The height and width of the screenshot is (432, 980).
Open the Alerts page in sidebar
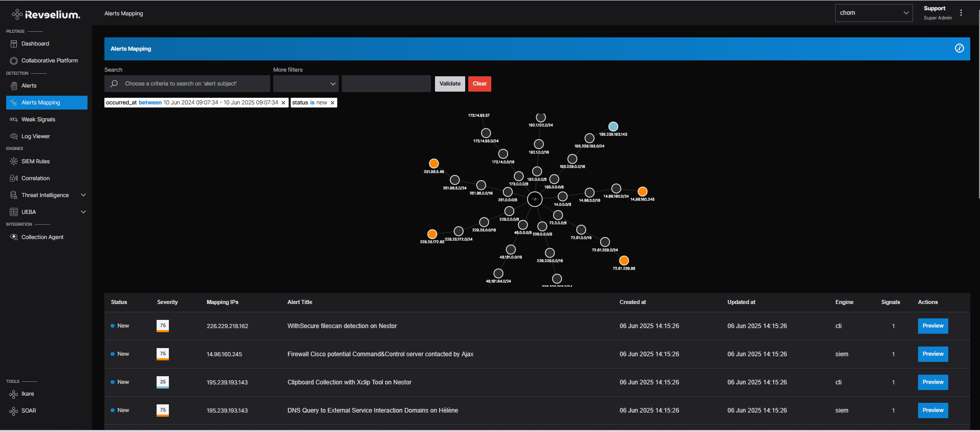point(29,85)
